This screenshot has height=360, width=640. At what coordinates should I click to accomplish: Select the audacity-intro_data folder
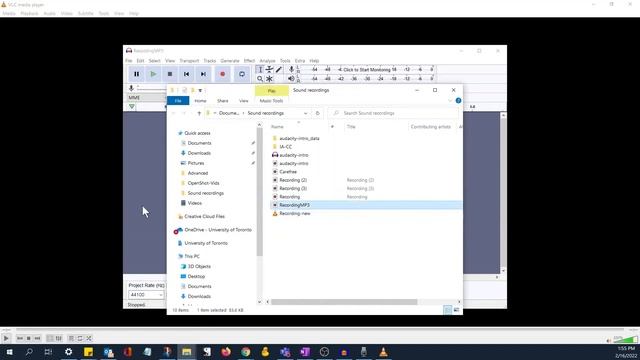pyautogui.click(x=299, y=138)
